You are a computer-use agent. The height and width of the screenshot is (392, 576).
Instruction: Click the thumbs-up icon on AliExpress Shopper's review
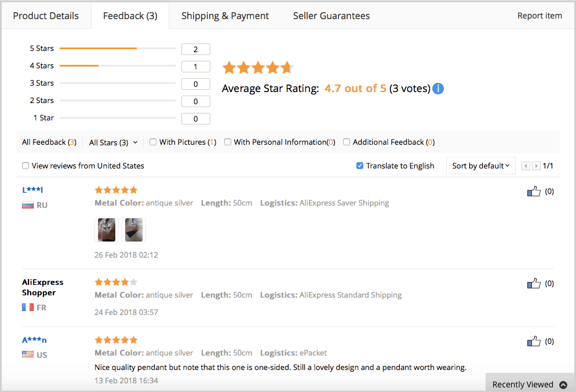(534, 283)
